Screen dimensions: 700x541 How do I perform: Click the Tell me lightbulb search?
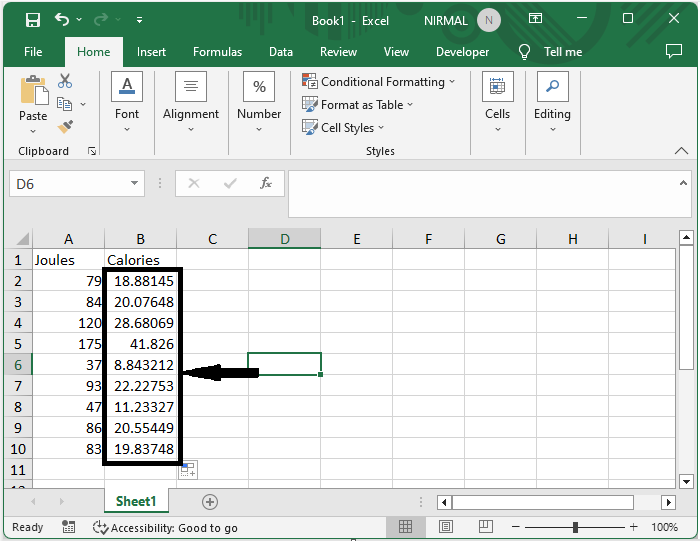[x=524, y=52]
